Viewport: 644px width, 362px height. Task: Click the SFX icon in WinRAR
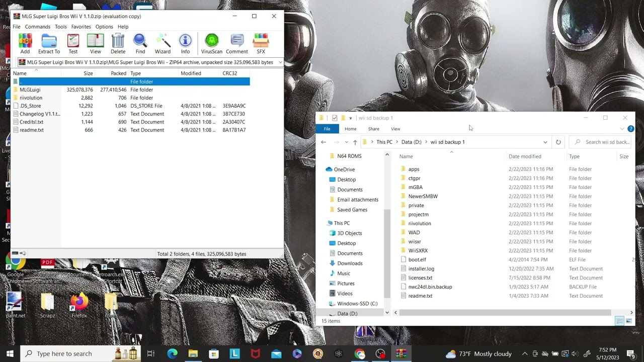point(261,44)
